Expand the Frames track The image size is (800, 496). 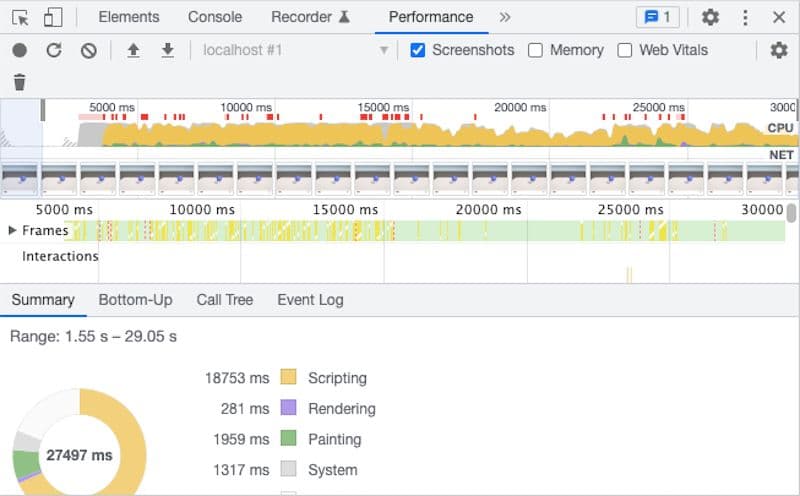[12, 231]
